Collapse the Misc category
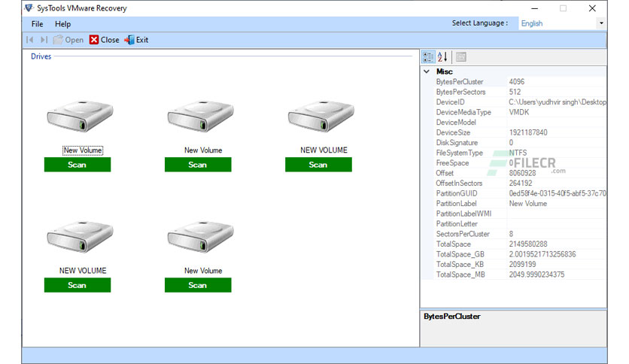The height and width of the screenshot is (364, 629). point(427,71)
